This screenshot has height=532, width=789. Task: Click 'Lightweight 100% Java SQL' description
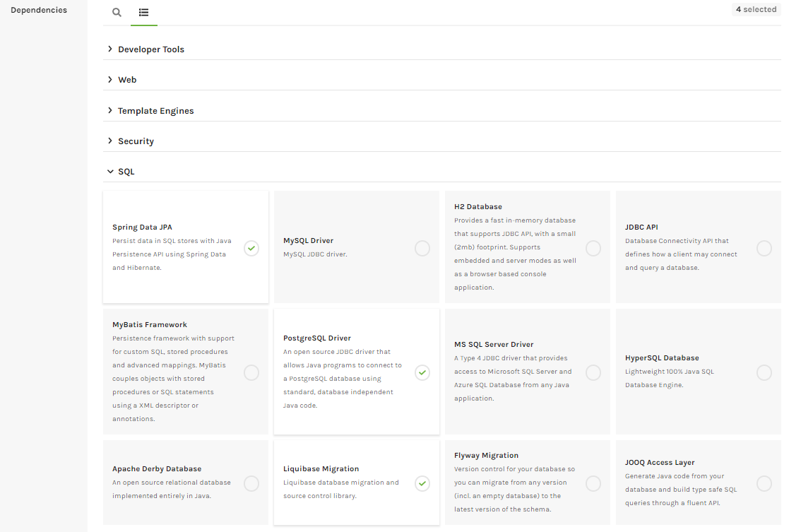(669, 372)
